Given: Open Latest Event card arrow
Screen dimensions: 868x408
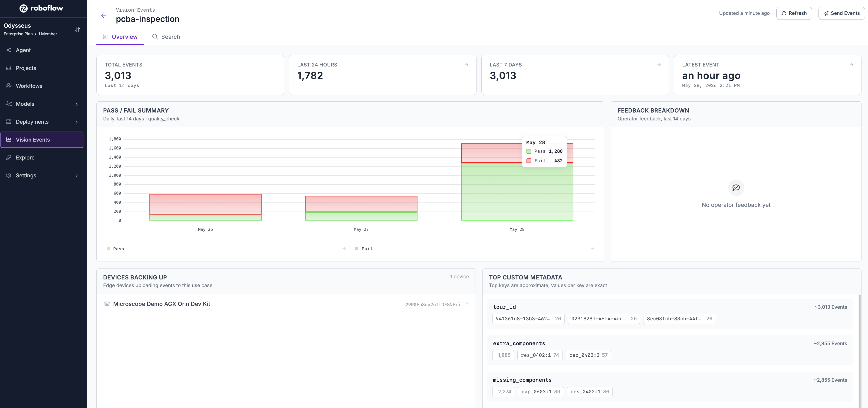Looking at the screenshot, I should 851,65.
